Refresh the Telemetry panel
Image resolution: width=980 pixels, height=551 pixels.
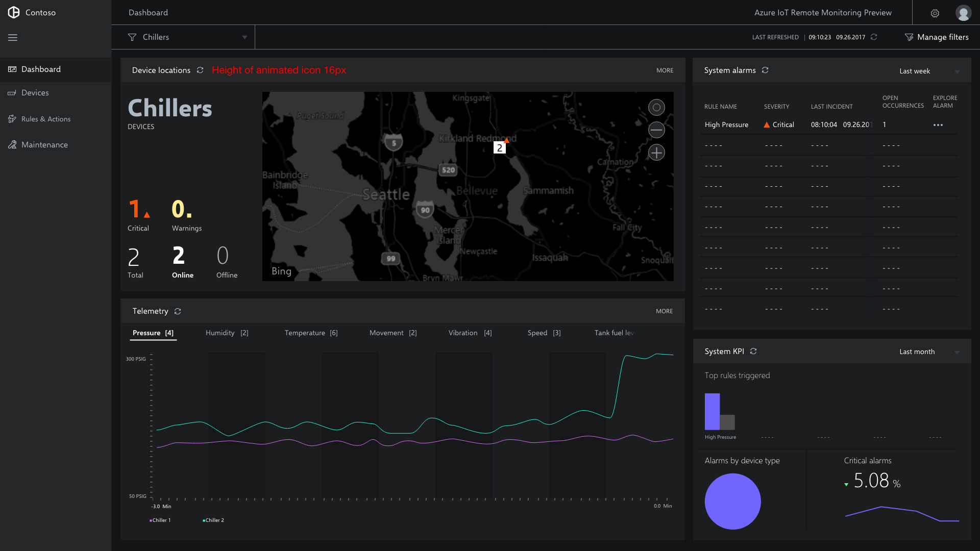tap(178, 311)
